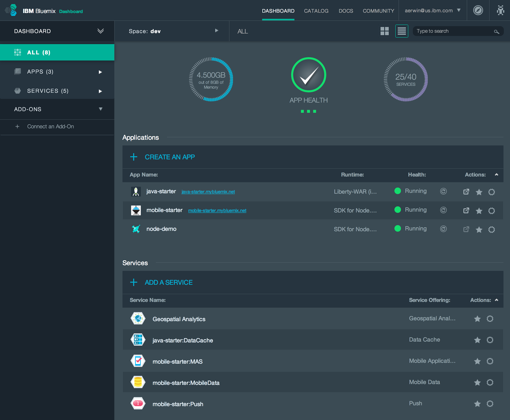Click the Geospatial Analytics globe icon
This screenshot has width=510, height=420.
coord(138,318)
